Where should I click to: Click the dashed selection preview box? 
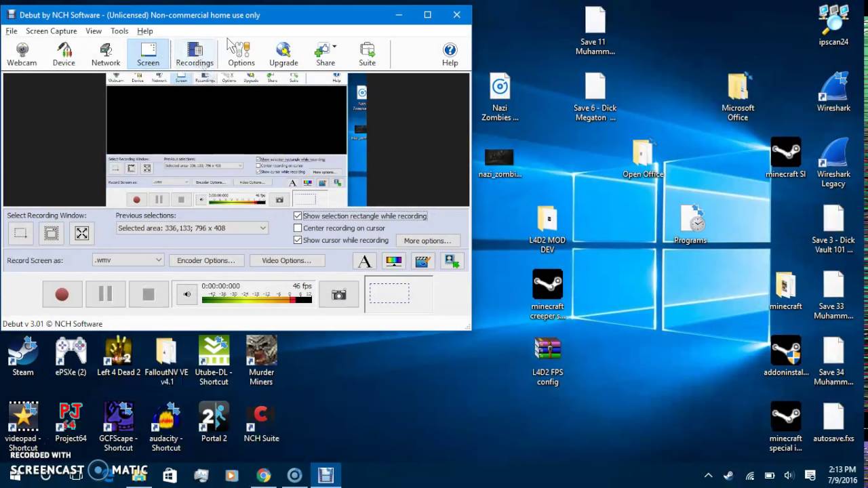pyautogui.click(x=389, y=293)
